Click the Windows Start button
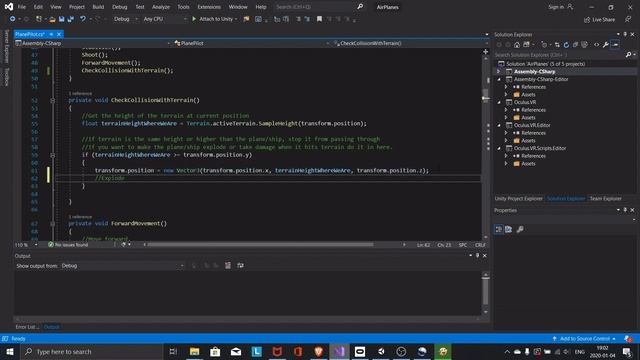Image resolution: width=640 pixels, height=360 pixels. 10,351
